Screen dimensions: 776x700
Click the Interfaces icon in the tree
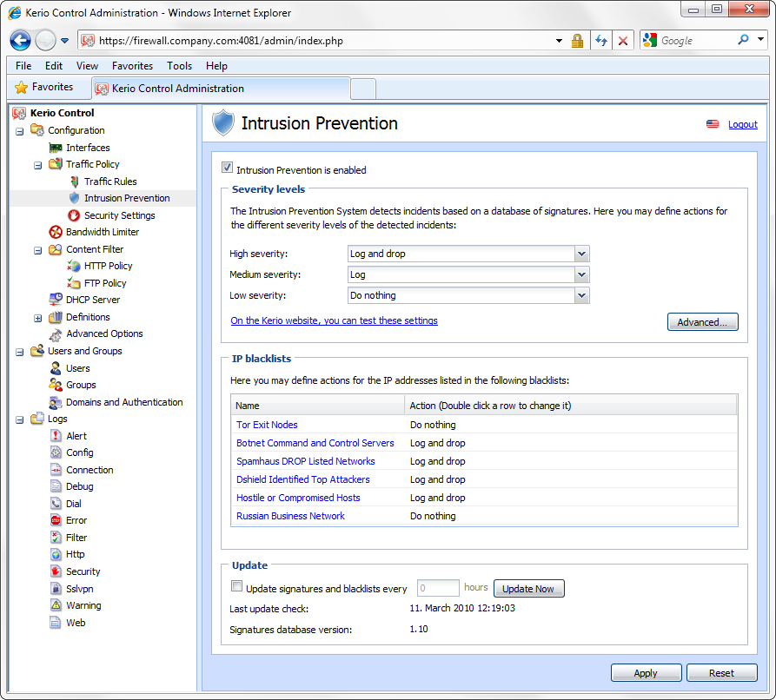pos(56,148)
